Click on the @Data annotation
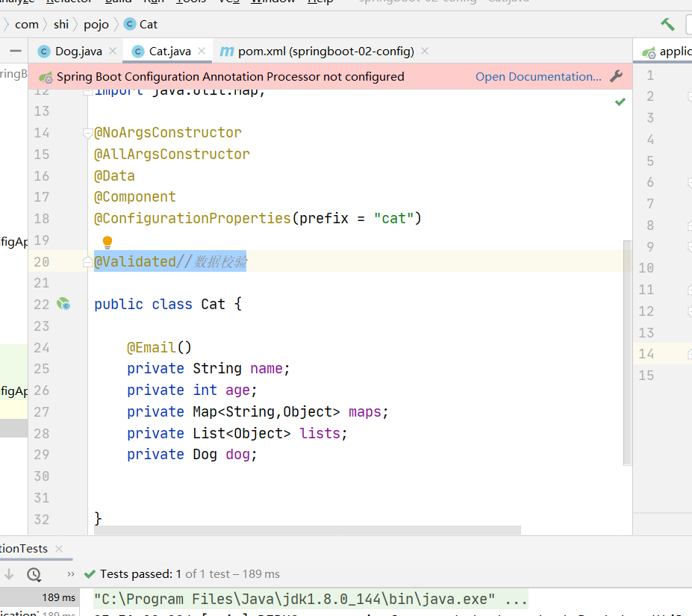This screenshot has width=692, height=616. click(114, 175)
